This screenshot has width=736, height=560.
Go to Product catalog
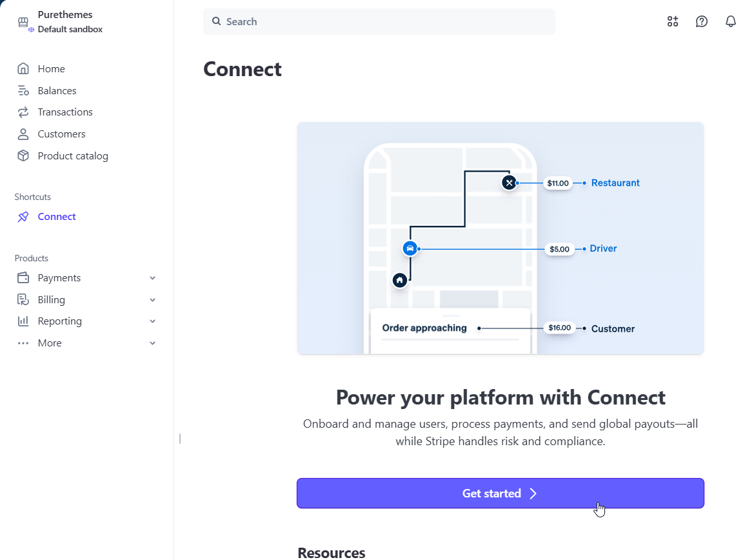pos(73,156)
